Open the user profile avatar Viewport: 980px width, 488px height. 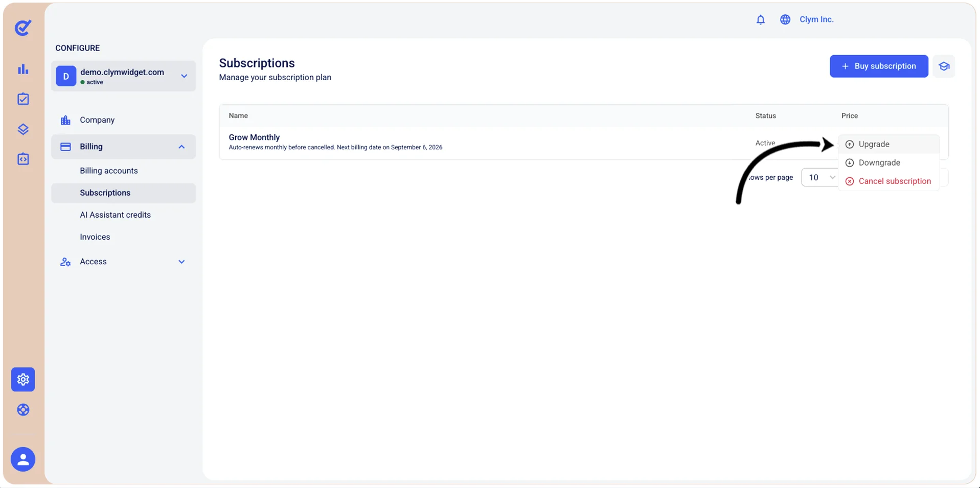coord(23,459)
